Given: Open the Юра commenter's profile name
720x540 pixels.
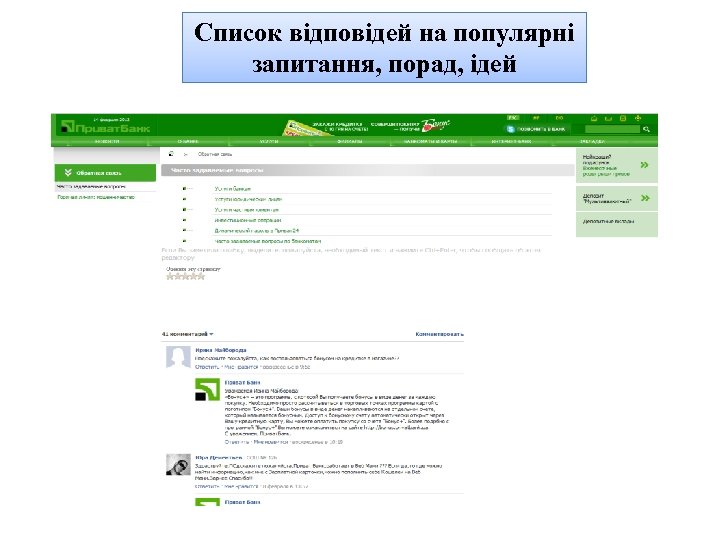Looking at the screenshot, I should point(219,458).
